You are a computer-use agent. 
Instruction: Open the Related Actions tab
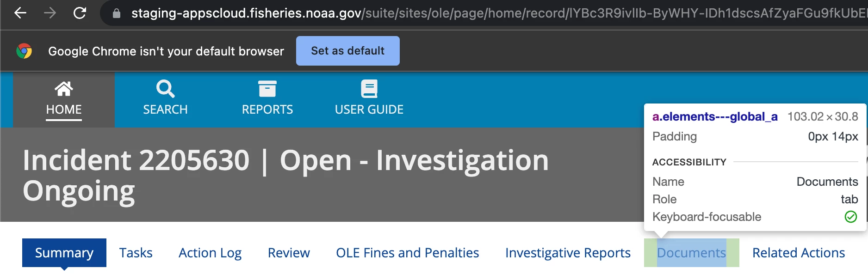[799, 253]
